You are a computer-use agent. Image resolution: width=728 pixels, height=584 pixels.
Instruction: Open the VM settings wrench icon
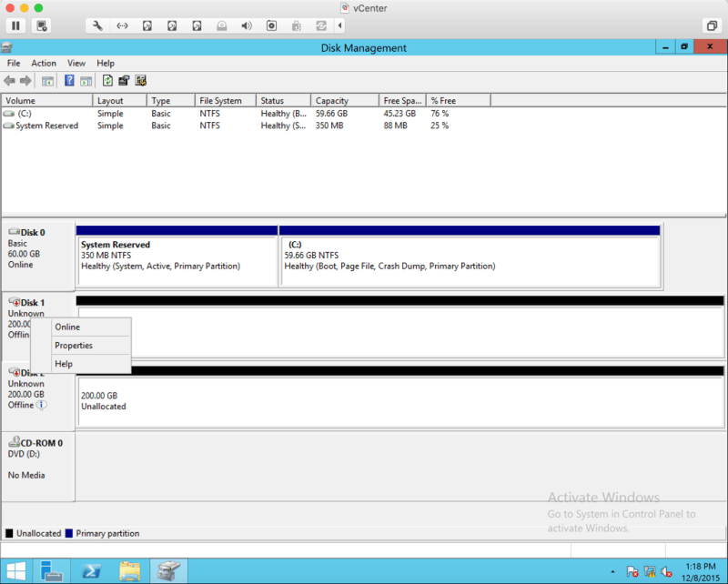(x=97, y=25)
